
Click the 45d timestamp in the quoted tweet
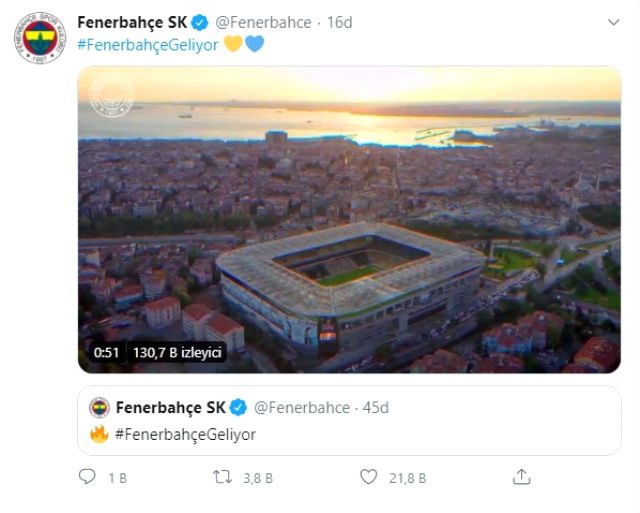coord(375,408)
